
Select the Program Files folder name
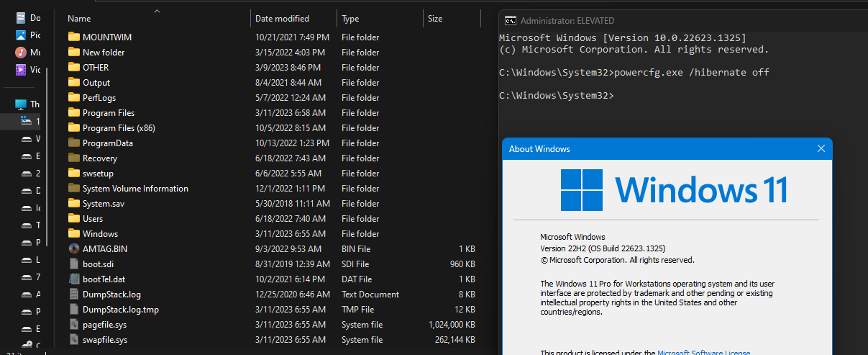point(109,112)
